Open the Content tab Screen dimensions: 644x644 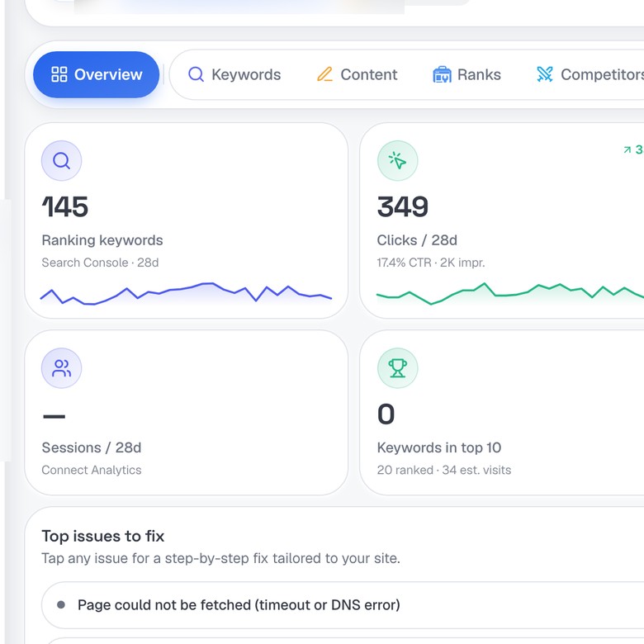click(357, 74)
